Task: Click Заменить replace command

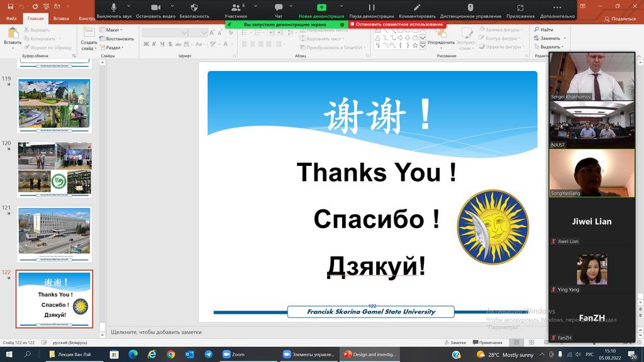Action: click(x=550, y=38)
